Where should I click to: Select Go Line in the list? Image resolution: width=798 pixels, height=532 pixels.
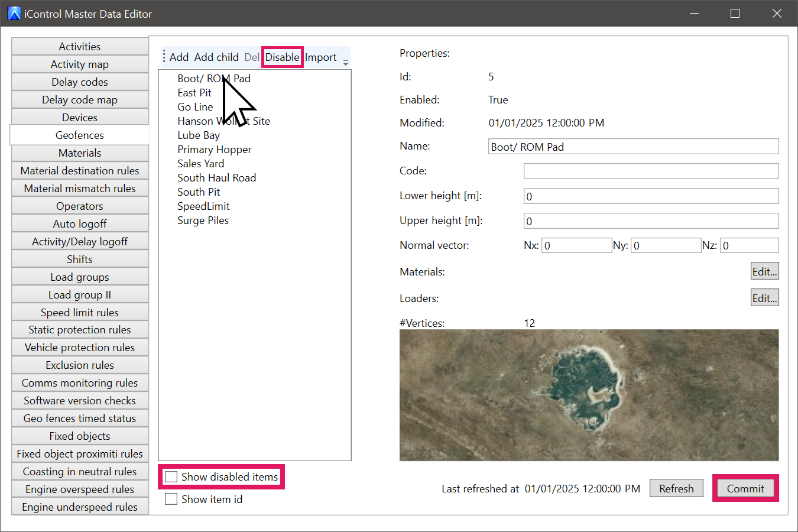click(195, 107)
